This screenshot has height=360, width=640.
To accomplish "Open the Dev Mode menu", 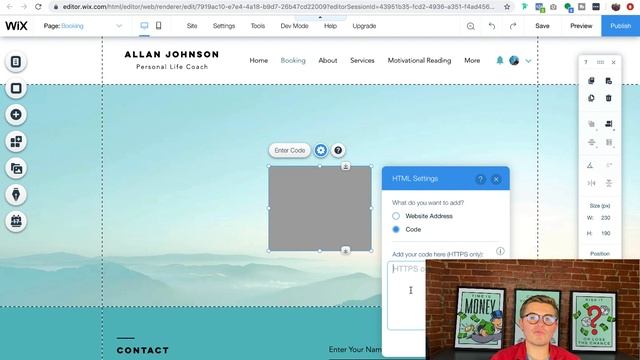I will pos(294,26).
